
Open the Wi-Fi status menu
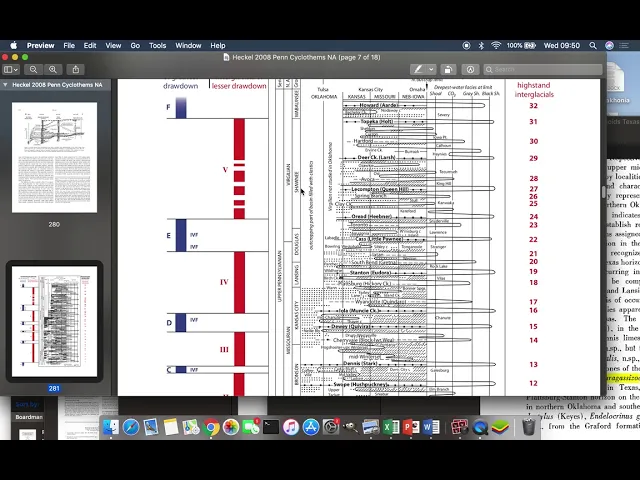tap(496, 45)
